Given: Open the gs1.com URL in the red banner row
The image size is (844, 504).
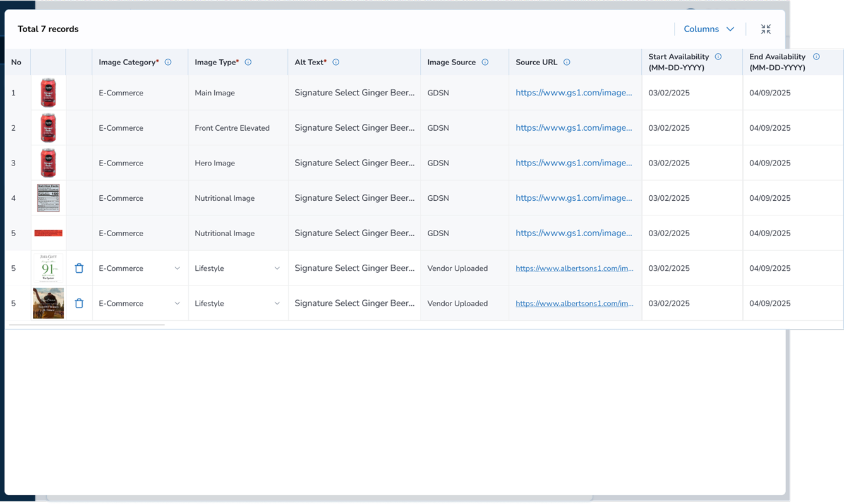Looking at the screenshot, I should click(574, 233).
